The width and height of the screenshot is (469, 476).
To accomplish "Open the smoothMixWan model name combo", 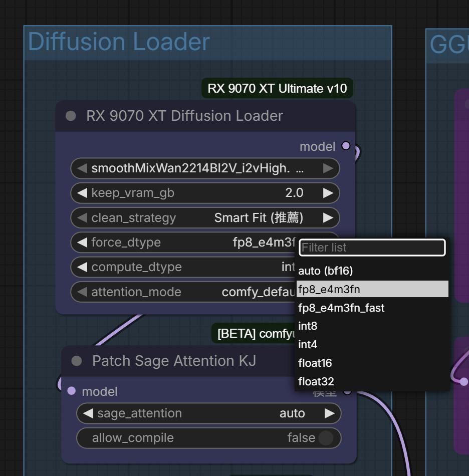I will 205,168.
